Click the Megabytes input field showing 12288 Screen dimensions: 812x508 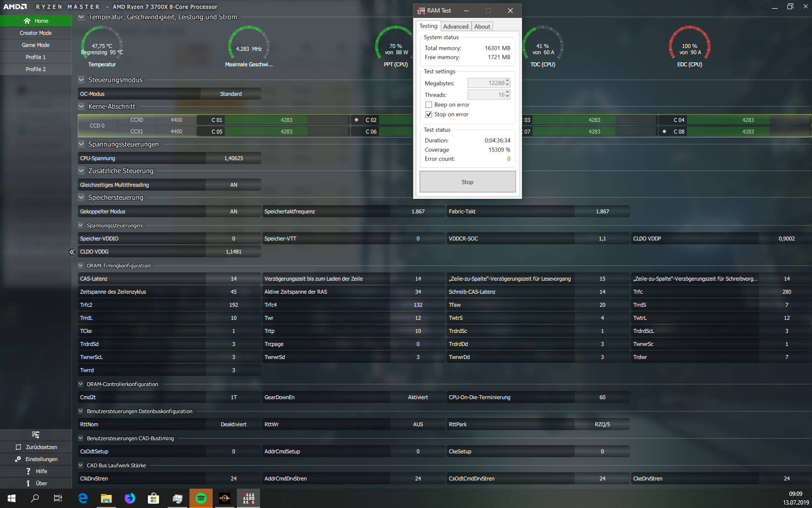[486, 83]
